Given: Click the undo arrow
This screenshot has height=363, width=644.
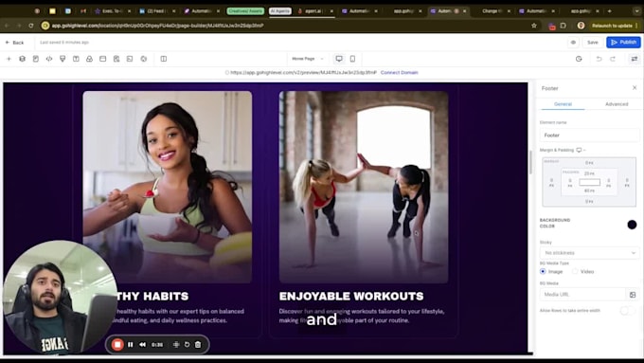Looking at the screenshot, I should tap(599, 59).
